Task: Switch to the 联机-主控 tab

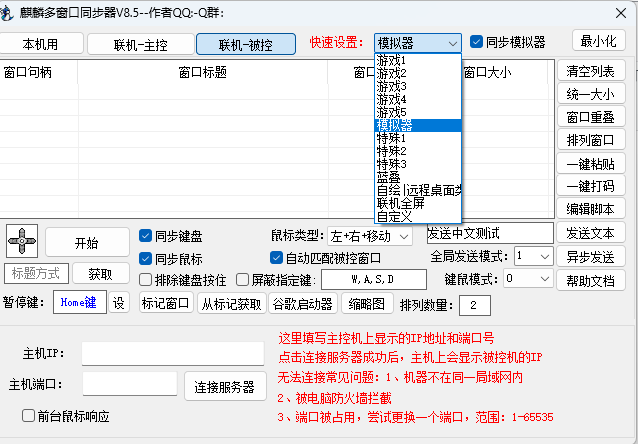Action: coord(140,44)
